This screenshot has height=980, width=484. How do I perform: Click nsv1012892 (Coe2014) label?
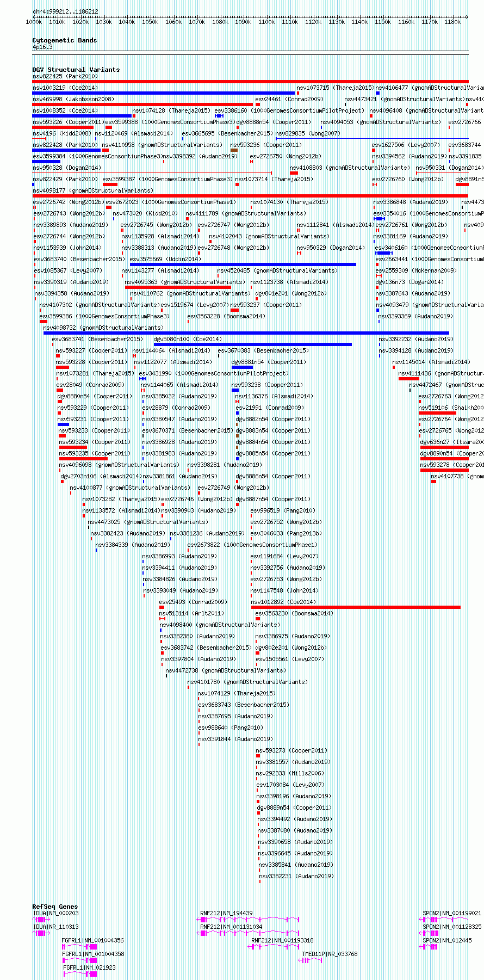coord(283,602)
